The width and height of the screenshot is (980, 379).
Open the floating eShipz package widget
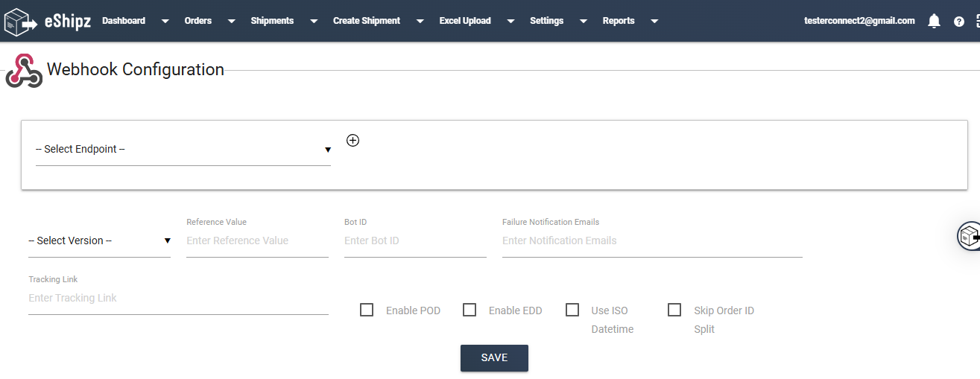click(969, 236)
